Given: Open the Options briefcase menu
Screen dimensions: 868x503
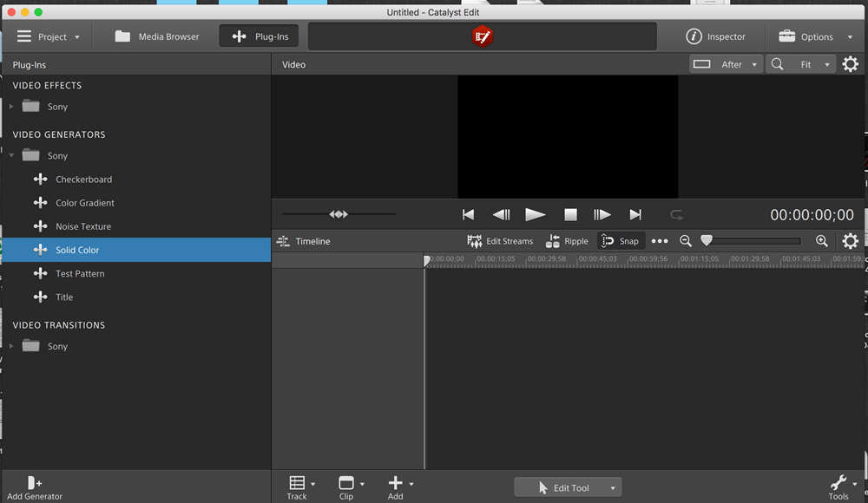Looking at the screenshot, I should click(815, 36).
